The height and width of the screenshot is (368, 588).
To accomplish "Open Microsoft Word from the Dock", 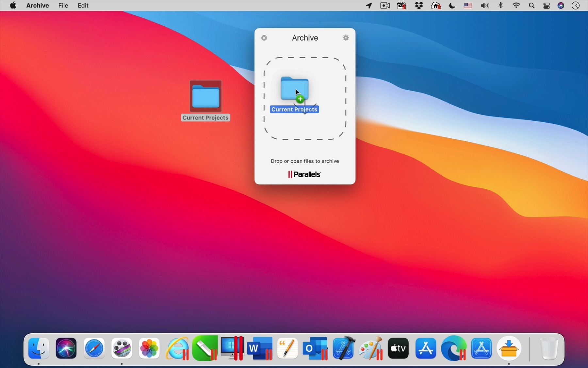I will pos(260,348).
